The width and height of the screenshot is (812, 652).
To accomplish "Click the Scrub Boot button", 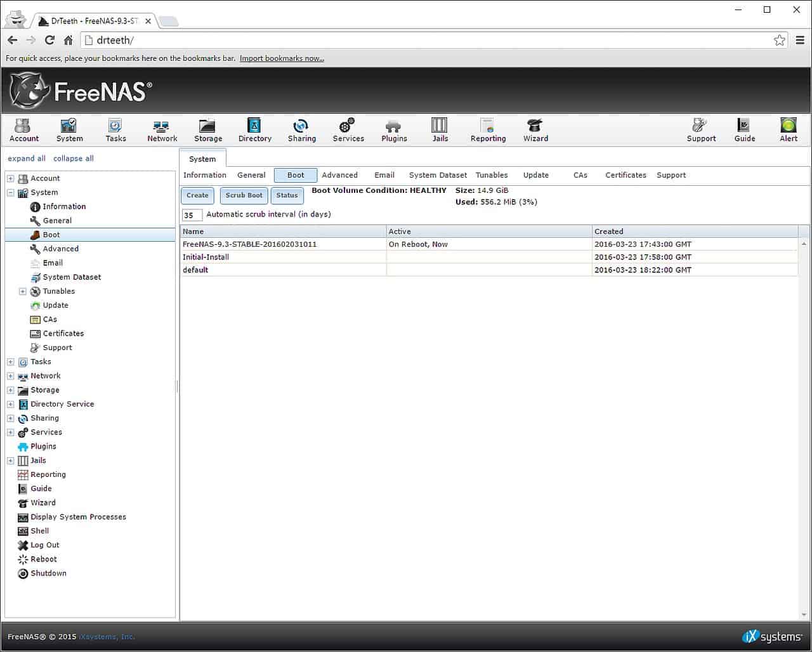I will pyautogui.click(x=244, y=195).
